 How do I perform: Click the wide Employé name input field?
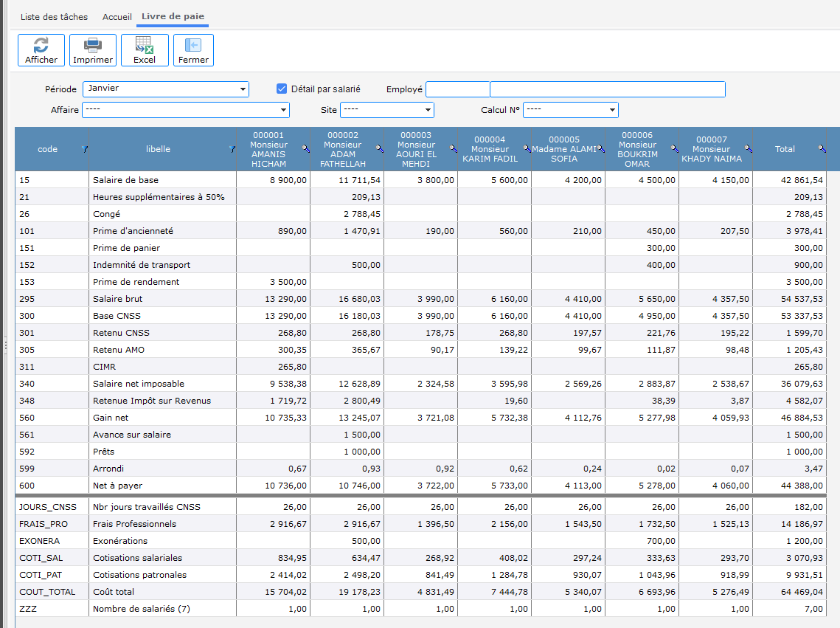(x=608, y=89)
